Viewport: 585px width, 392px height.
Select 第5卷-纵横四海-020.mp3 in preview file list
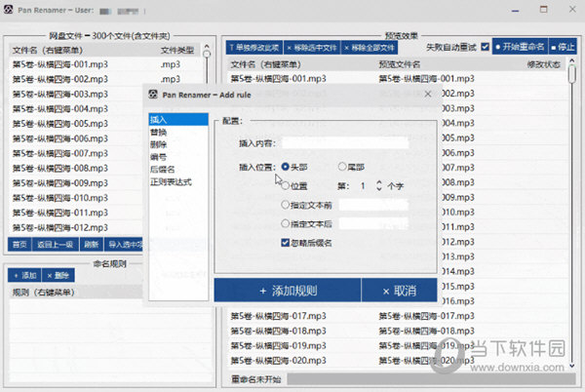[278, 361]
